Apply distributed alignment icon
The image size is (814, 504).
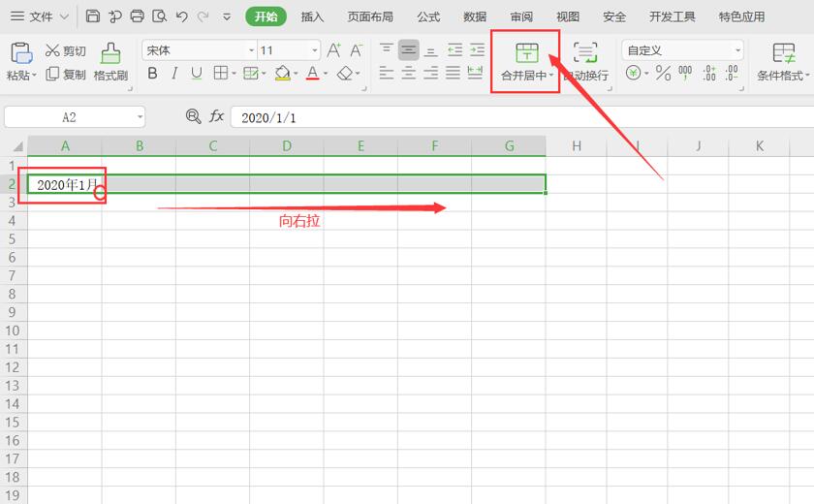(475, 73)
